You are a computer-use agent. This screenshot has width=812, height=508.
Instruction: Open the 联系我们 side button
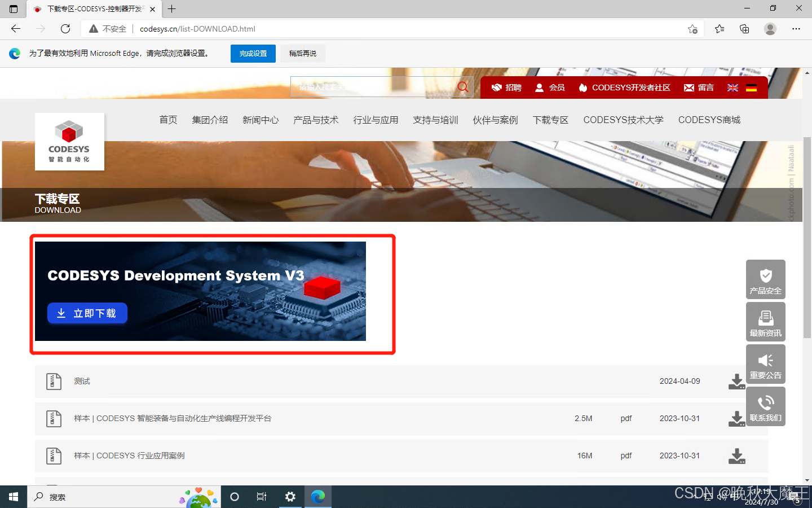click(766, 406)
